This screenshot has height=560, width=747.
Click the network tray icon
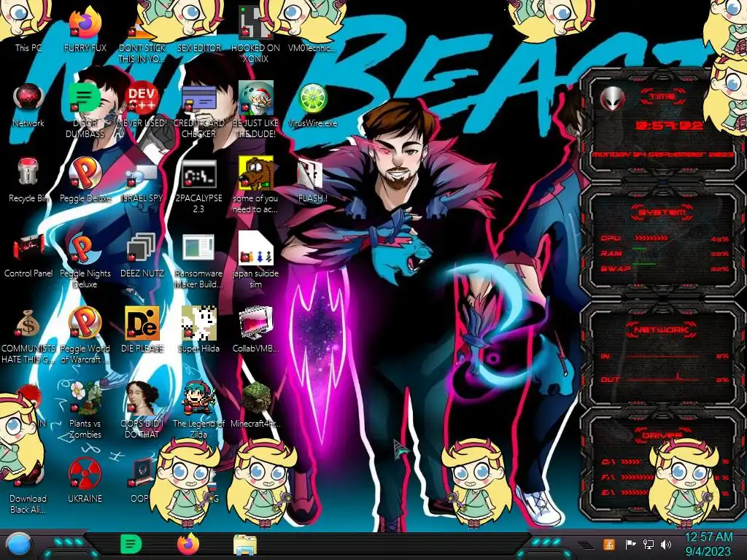[649, 544]
